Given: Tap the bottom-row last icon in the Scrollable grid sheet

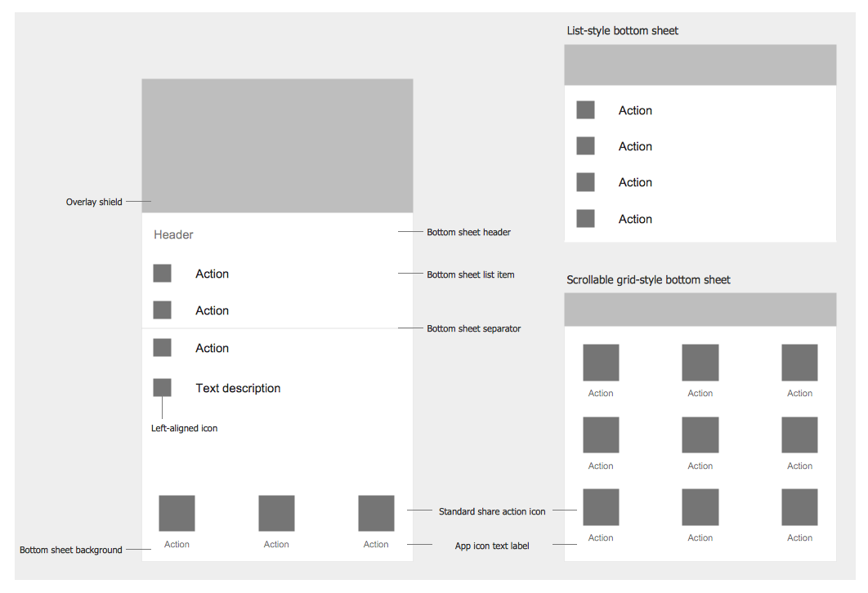Looking at the screenshot, I should [x=799, y=506].
